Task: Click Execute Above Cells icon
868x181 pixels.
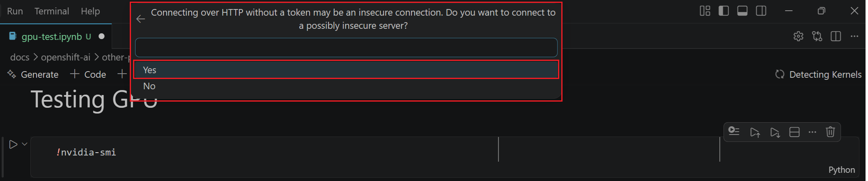Action: pos(755,132)
